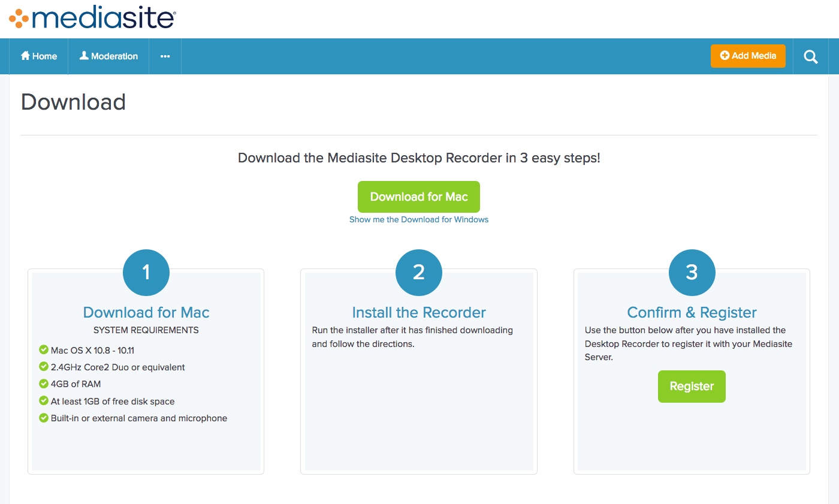839x504 pixels.
Task: Select the text 2.4GHz Core2 Duo or equivalent
Action: 118,367
